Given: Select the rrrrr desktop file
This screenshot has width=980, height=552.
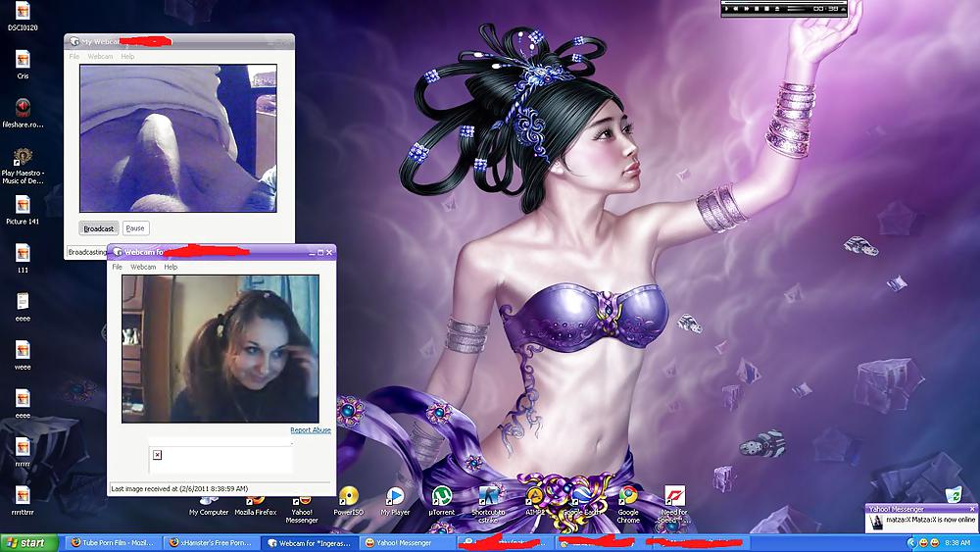Looking at the screenshot, I should 23,453.
